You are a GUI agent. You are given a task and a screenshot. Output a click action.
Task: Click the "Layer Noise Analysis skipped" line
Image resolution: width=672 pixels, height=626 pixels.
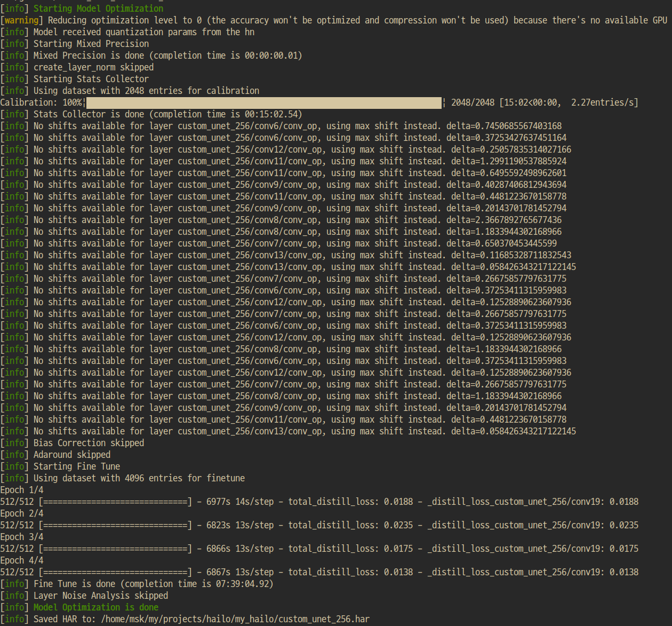(100, 596)
